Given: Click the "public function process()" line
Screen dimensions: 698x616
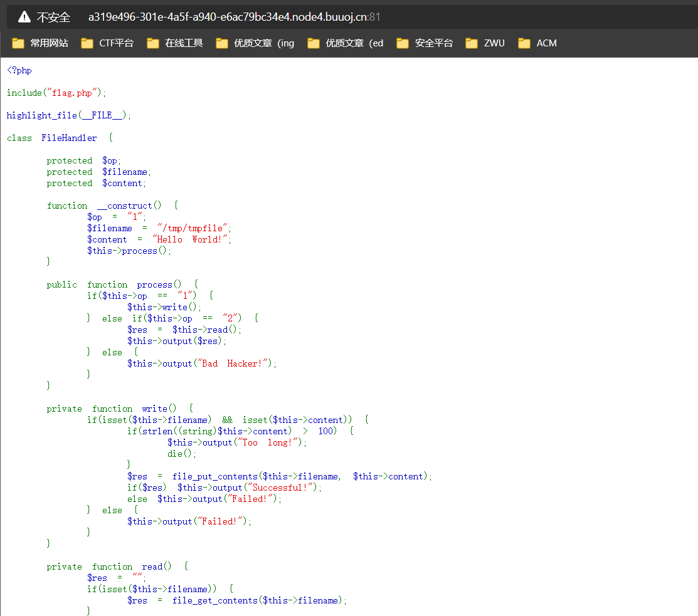Looking at the screenshot, I should point(123,285).
